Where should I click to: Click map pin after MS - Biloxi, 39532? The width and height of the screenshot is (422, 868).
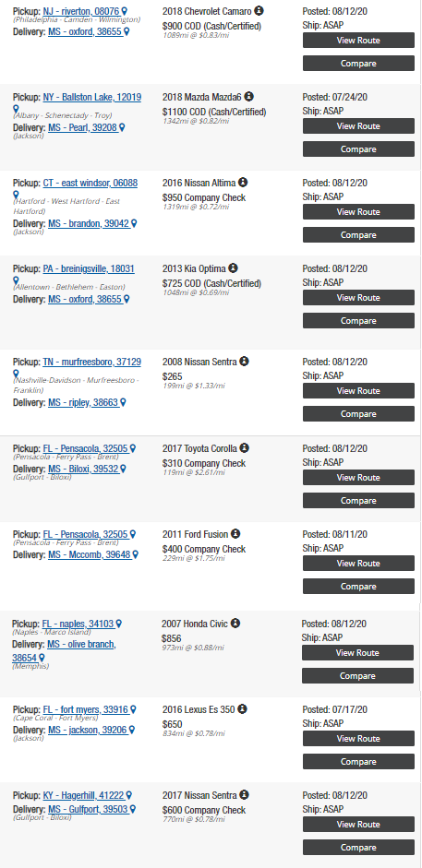(x=123, y=469)
